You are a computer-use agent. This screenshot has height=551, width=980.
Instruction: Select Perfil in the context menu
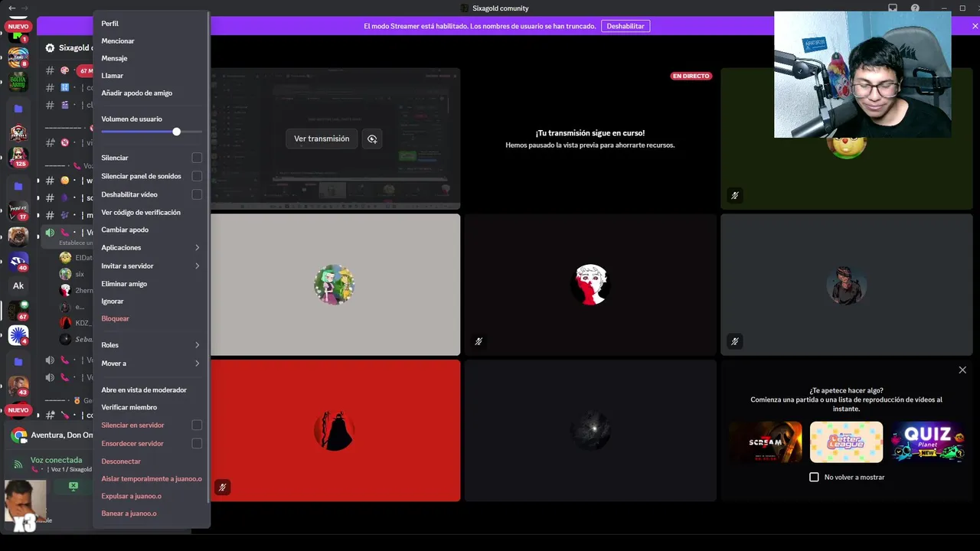151,24
